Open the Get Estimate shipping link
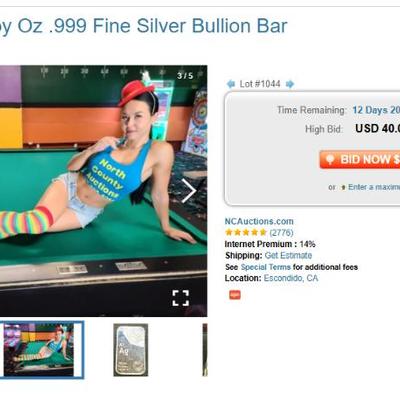This screenshot has width=400, height=400. click(x=288, y=256)
